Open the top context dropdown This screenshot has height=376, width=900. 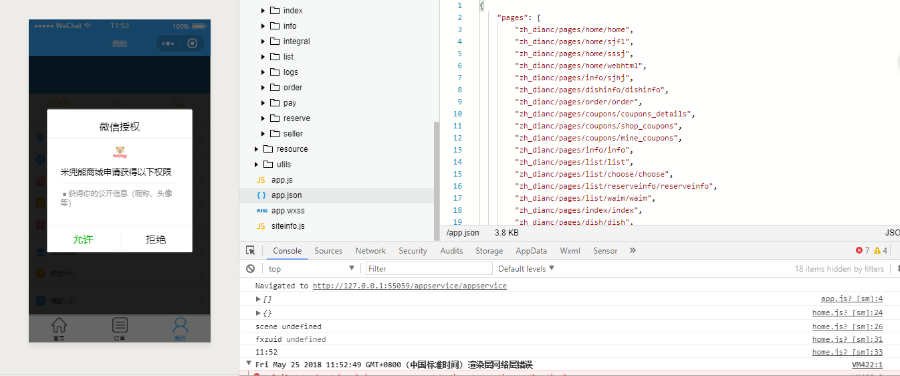click(312, 269)
